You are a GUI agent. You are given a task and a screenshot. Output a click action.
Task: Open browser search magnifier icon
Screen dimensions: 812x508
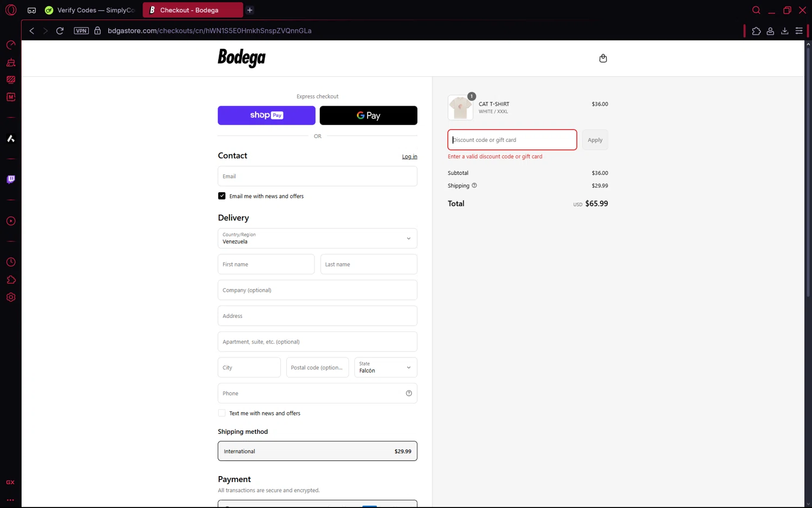click(x=756, y=10)
